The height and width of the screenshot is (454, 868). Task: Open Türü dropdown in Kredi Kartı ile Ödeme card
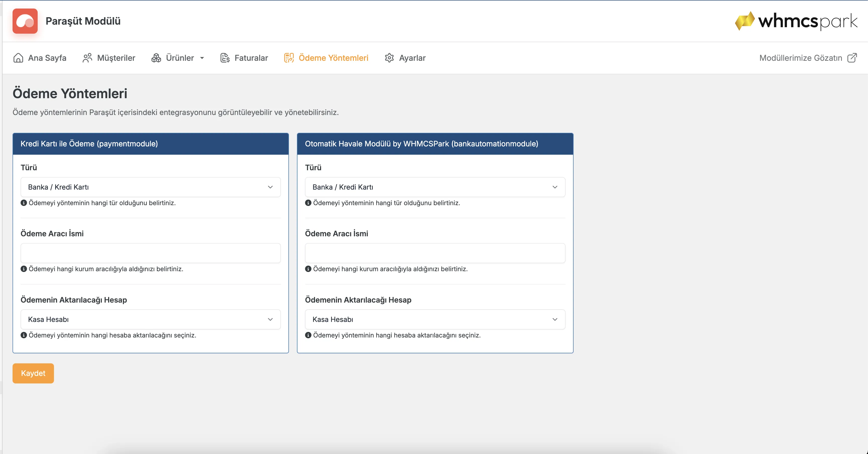pyautogui.click(x=151, y=187)
